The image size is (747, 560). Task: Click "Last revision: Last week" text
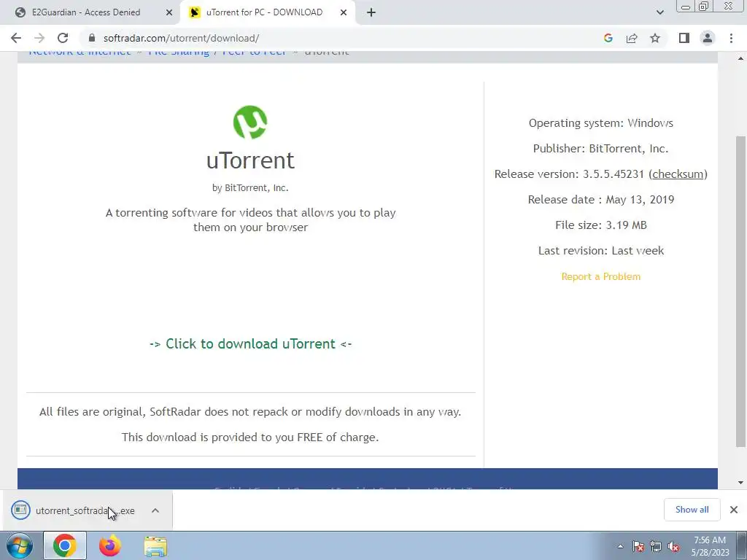pos(601,251)
